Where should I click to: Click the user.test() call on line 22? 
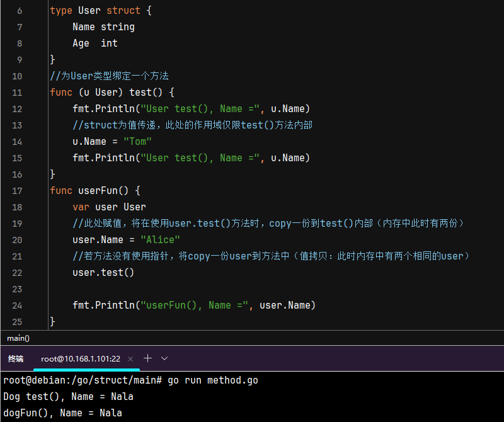point(103,273)
